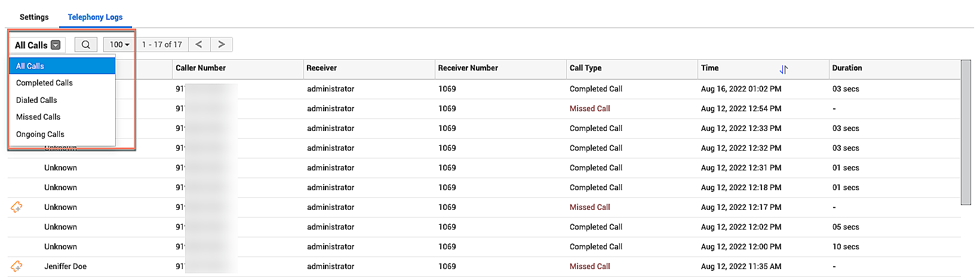
Task: Select Completed Calls from the filter list
Action: pos(44,83)
